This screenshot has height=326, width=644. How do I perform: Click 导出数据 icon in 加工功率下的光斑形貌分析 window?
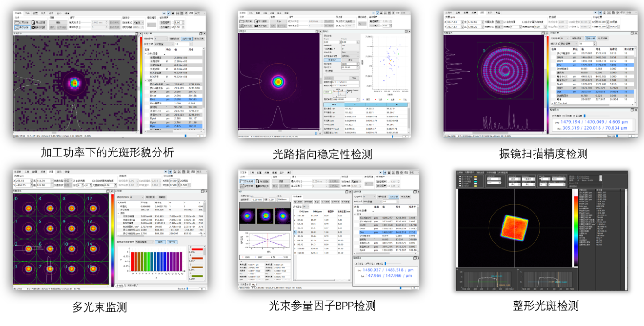point(33,22)
